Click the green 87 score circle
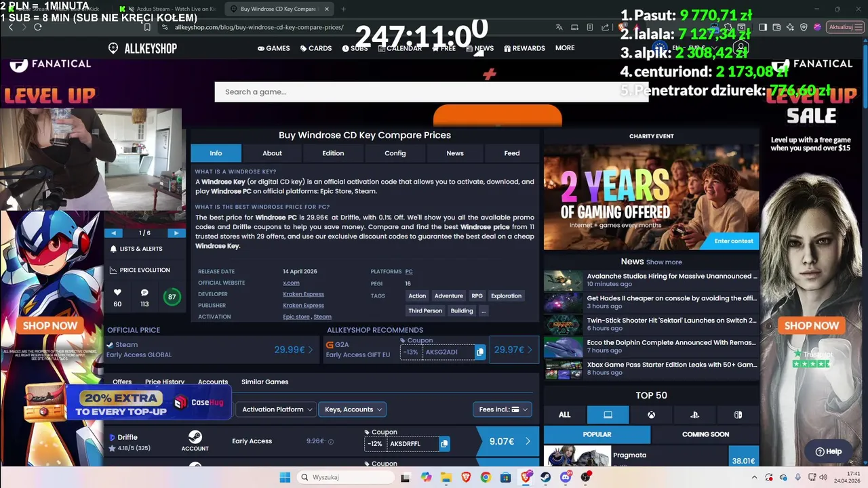 tap(172, 297)
